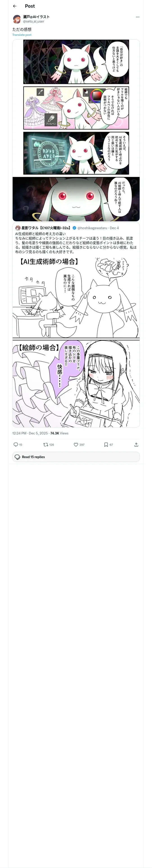Click the 星影ワタル quoted post avatar

pyautogui.click(x=18, y=228)
